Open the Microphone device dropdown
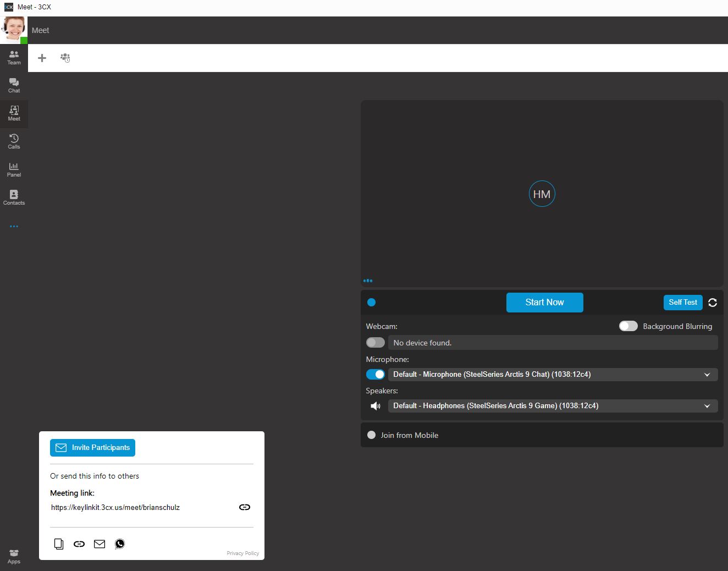 coord(553,374)
